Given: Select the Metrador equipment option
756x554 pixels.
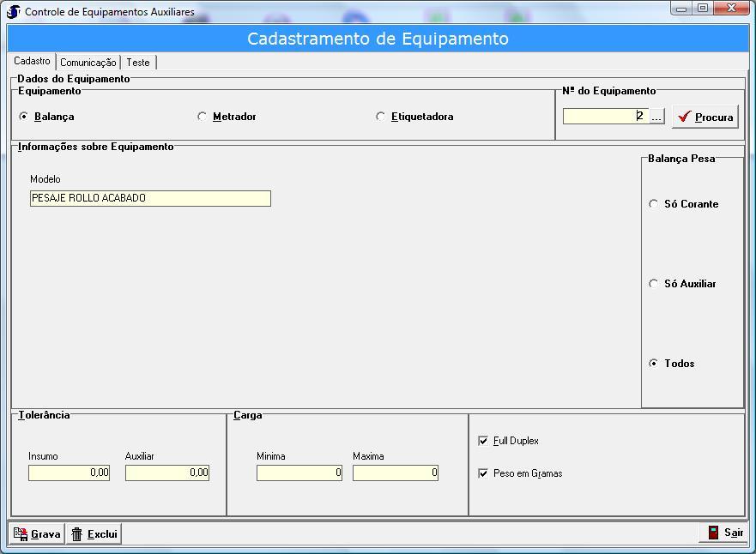Looking at the screenshot, I should 203,117.
